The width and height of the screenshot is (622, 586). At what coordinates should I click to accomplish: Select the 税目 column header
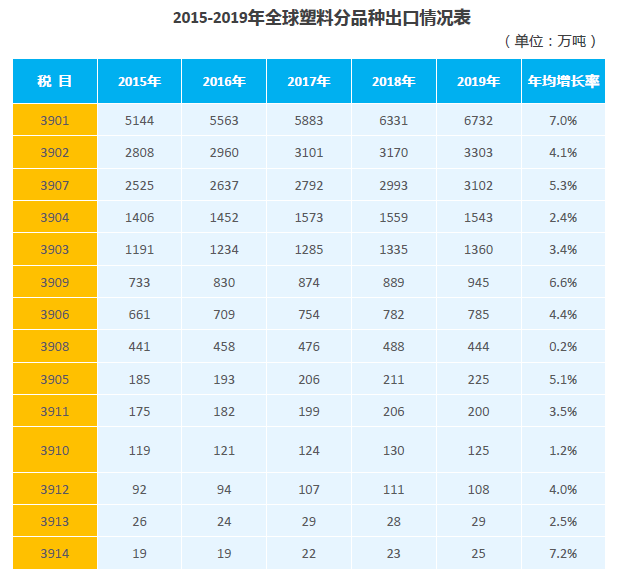point(55,81)
